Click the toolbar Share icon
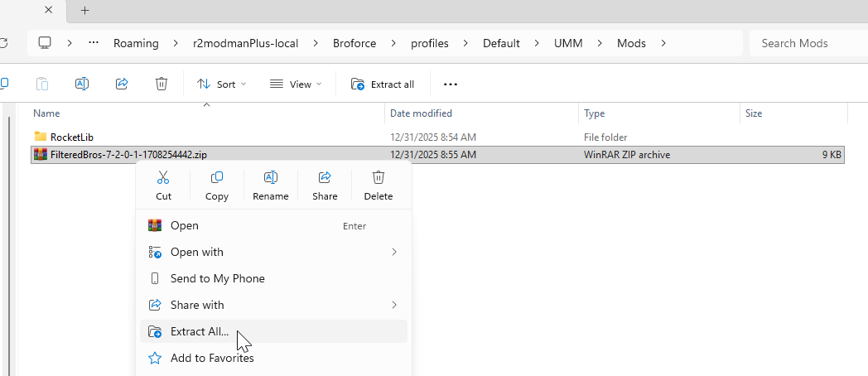The height and width of the screenshot is (376, 868). (122, 84)
